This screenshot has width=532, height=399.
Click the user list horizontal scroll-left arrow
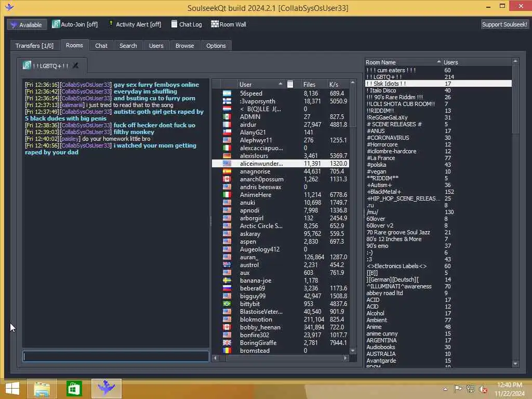[215, 357]
